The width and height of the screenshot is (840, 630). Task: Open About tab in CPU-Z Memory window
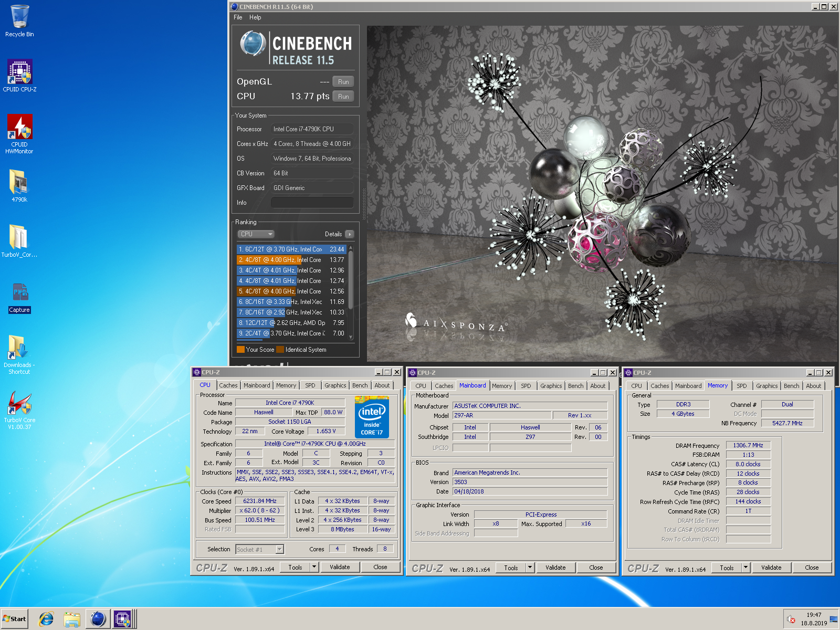[x=814, y=386]
